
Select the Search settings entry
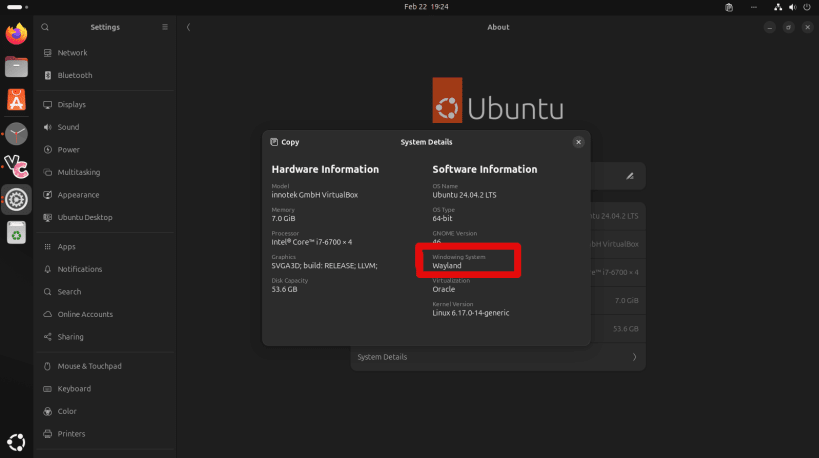(106, 291)
